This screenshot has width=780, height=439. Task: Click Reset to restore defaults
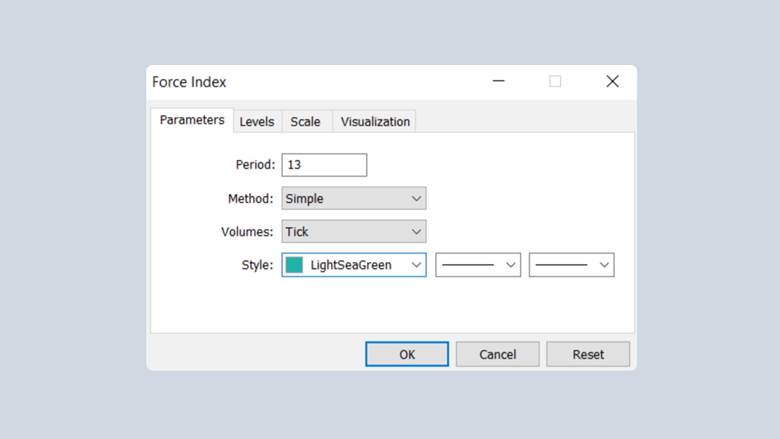(588, 354)
